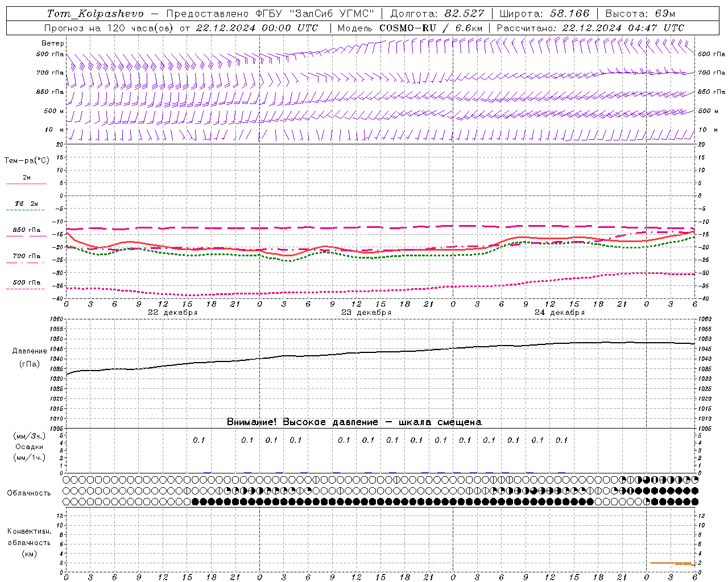Image resolution: width=728 pixels, height=582 pixels.
Task: Click the (км) convective height unit label
Action: [30, 554]
